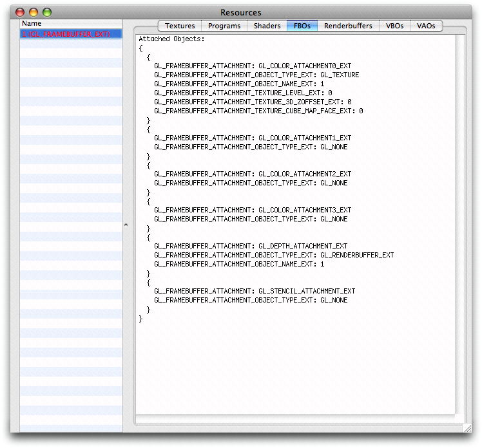Click the GL_RENDERBUFFER_EXT object type line
The height and width of the screenshot is (448, 482).
274,255
